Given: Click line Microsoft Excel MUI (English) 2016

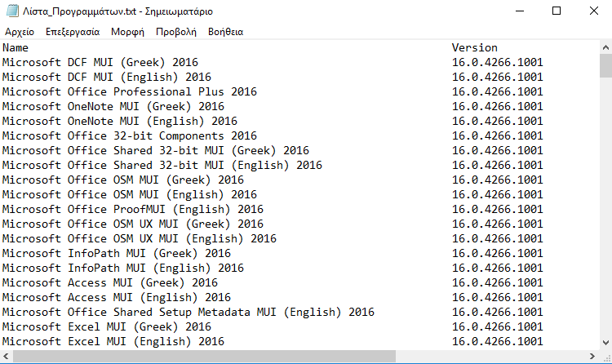Looking at the screenshot, I should [x=113, y=342].
